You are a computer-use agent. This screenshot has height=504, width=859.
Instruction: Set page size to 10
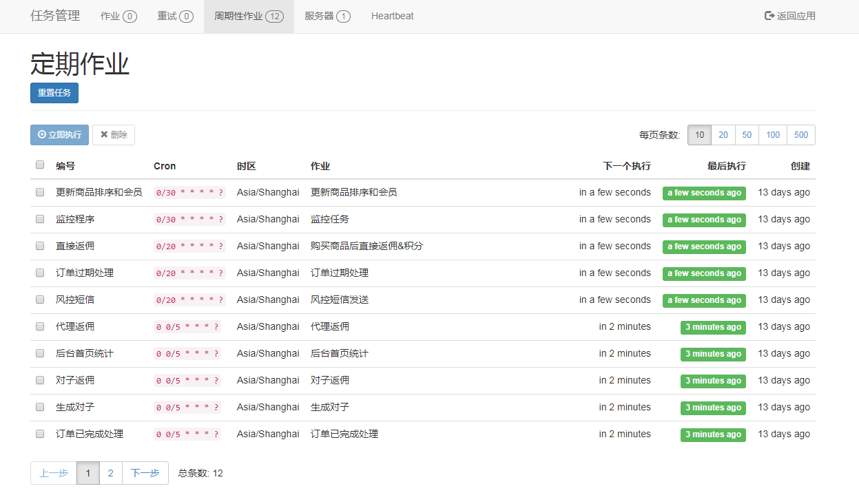point(699,135)
